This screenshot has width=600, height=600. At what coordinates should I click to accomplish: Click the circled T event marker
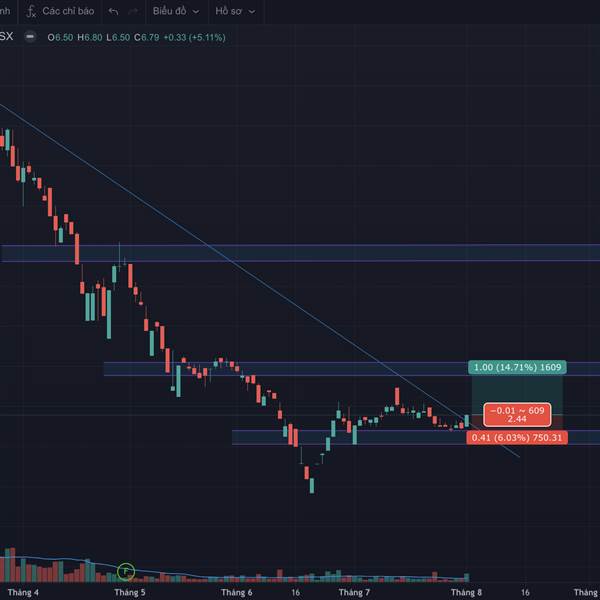pyautogui.click(x=126, y=572)
